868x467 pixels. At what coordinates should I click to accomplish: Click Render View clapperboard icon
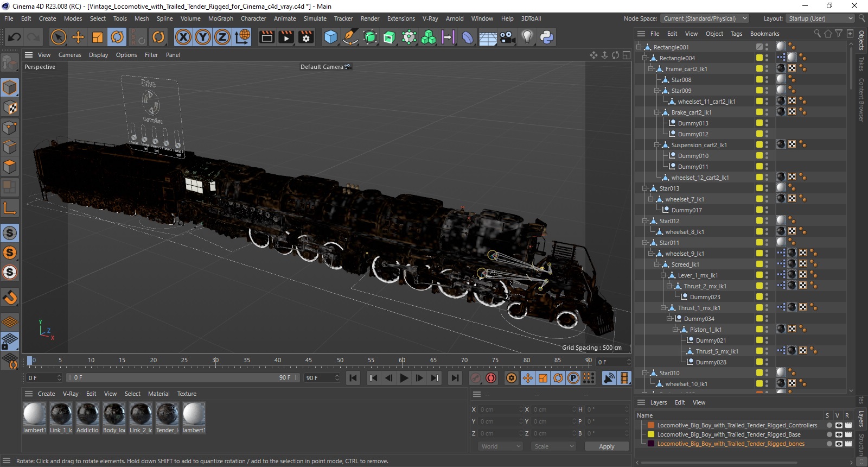pyautogui.click(x=267, y=37)
